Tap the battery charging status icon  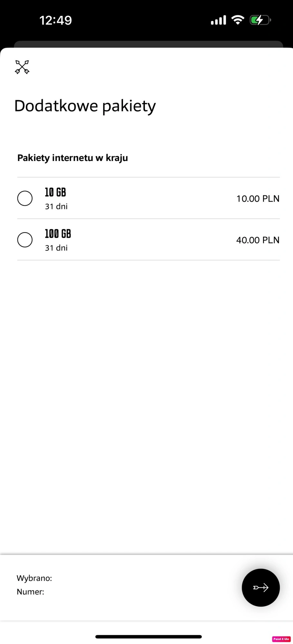(x=260, y=20)
